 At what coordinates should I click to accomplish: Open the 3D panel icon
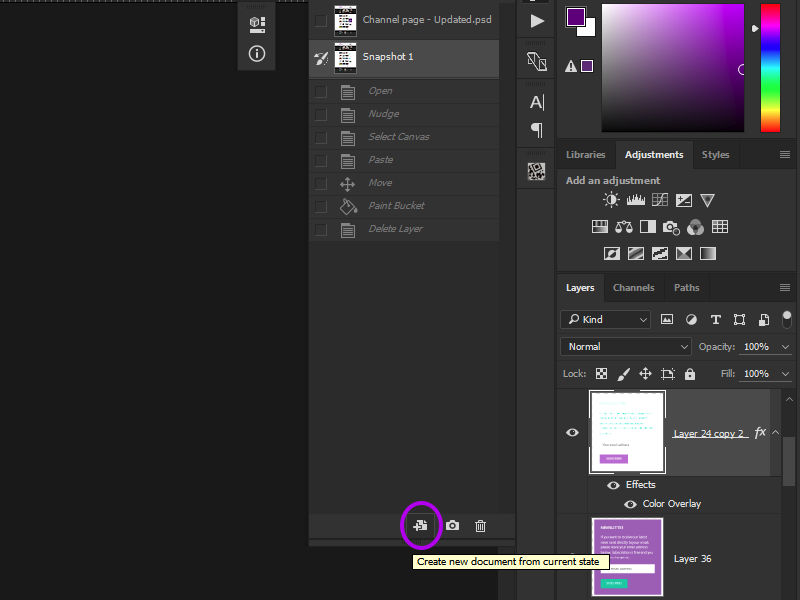[x=257, y=24]
